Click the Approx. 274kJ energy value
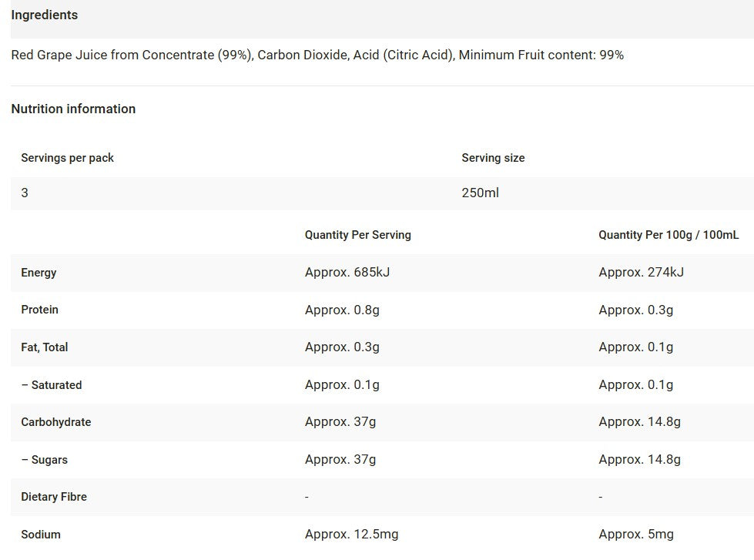 tap(641, 273)
